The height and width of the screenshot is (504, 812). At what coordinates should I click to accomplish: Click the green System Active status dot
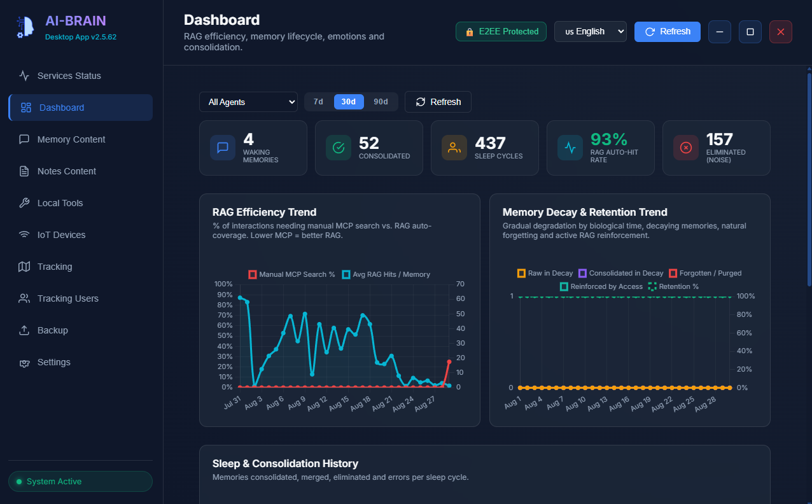19,482
